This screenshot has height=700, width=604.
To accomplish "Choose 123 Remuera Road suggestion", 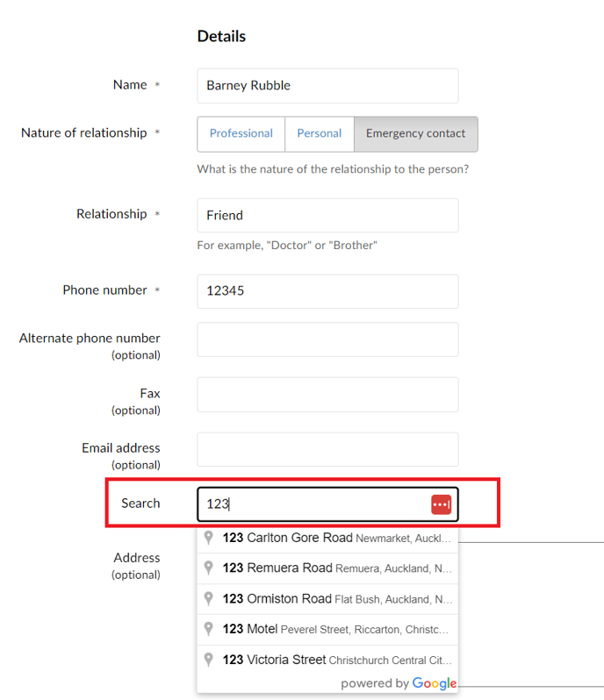I will (327, 568).
